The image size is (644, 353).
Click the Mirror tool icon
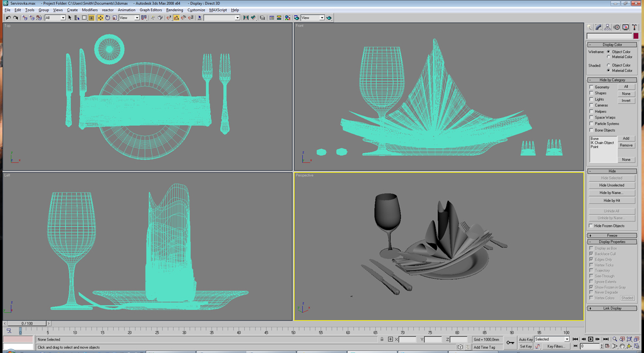[246, 18]
